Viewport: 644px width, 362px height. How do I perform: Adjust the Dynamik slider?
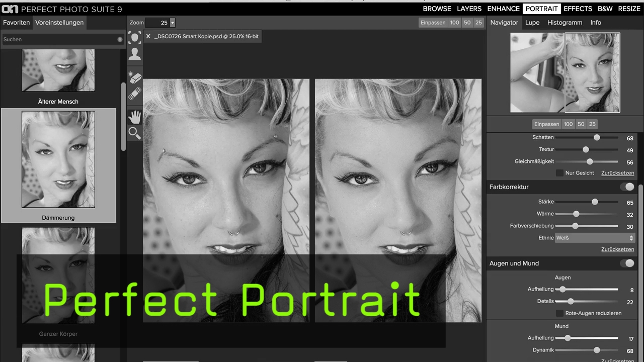point(597,350)
